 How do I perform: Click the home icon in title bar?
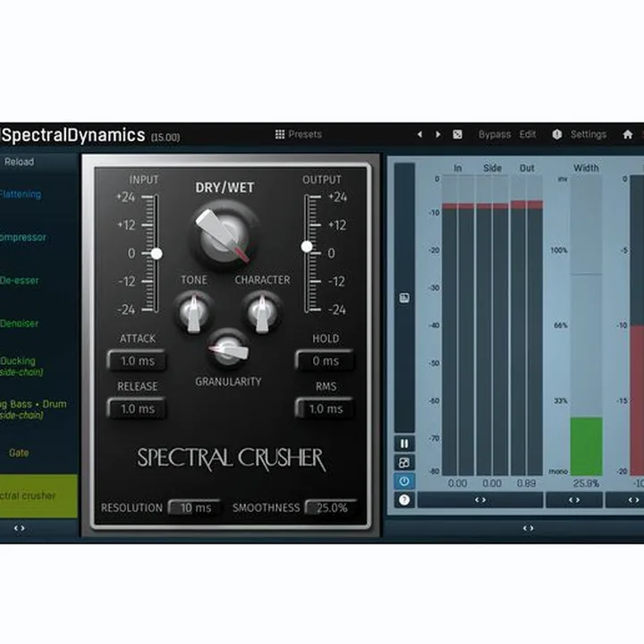pyautogui.click(x=627, y=134)
